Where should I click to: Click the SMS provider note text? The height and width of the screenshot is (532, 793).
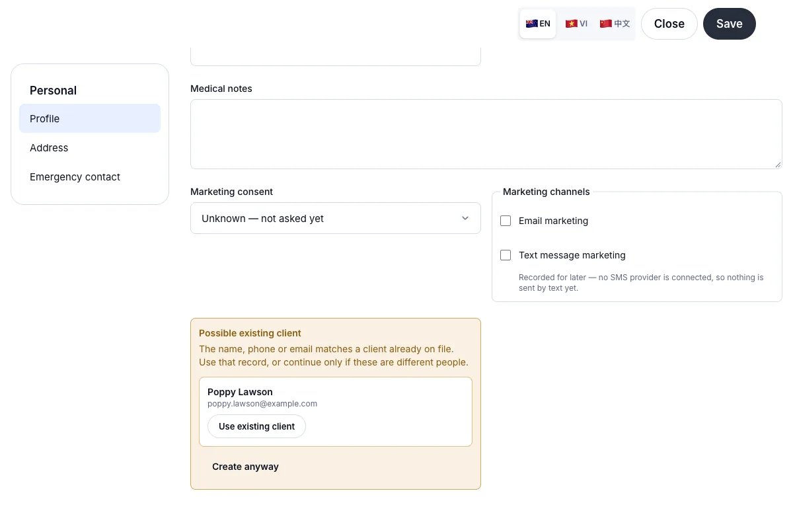click(x=641, y=283)
